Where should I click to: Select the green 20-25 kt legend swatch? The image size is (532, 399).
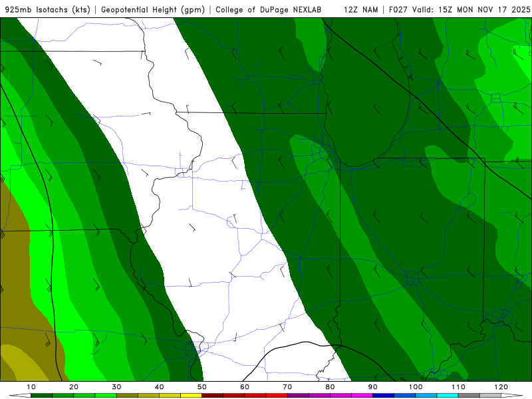tap(84, 396)
